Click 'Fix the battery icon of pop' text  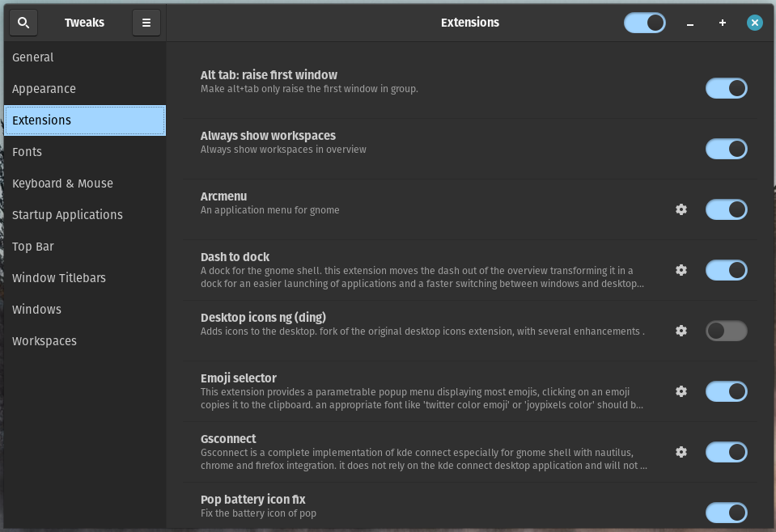(258, 513)
